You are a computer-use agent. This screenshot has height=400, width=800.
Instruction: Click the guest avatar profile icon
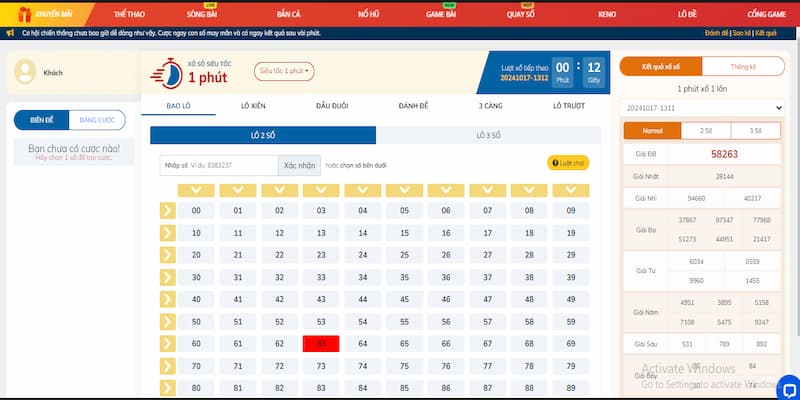(x=25, y=72)
